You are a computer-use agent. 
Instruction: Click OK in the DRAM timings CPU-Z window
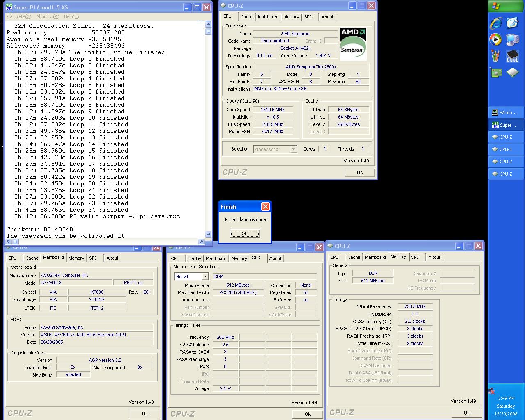[x=467, y=413]
